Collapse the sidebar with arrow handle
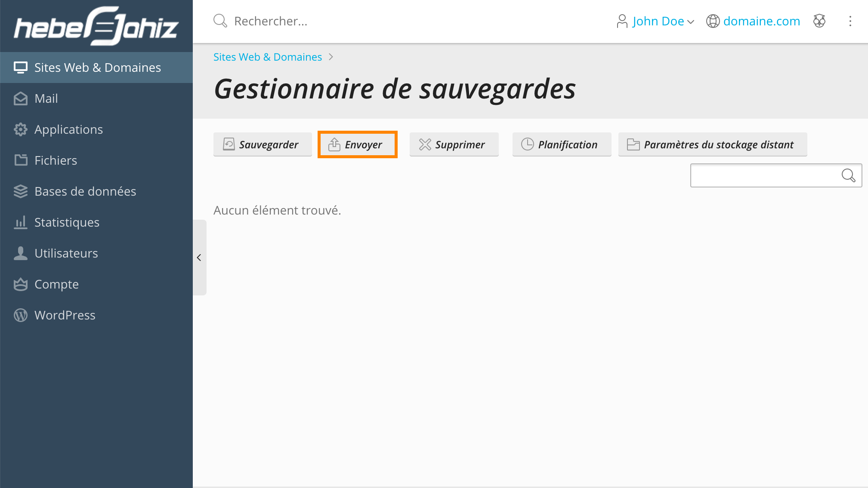The image size is (868, 488). 199,258
